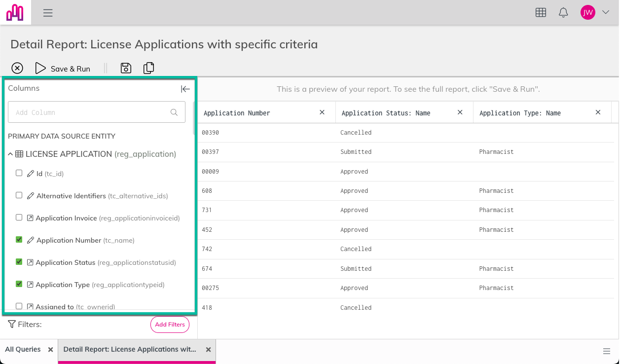Click the cancel circle-X icon in toolbar
Image resolution: width=620 pixels, height=364 pixels.
click(17, 68)
